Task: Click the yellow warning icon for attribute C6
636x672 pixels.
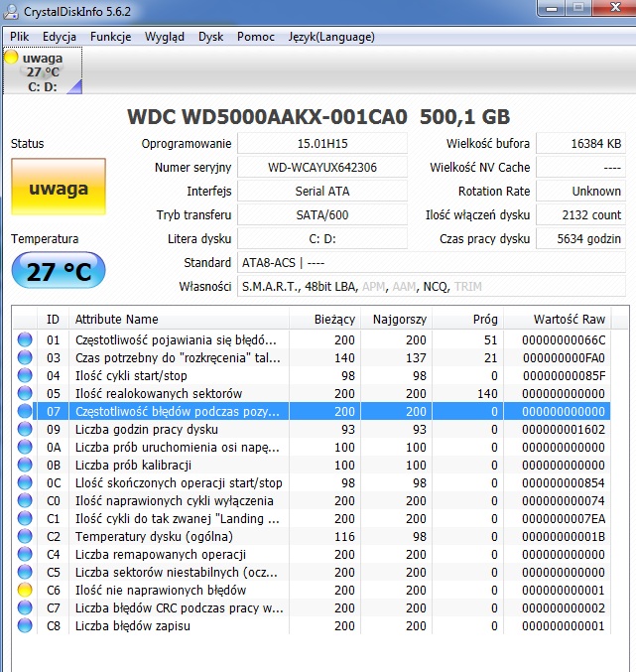Action: point(25,591)
